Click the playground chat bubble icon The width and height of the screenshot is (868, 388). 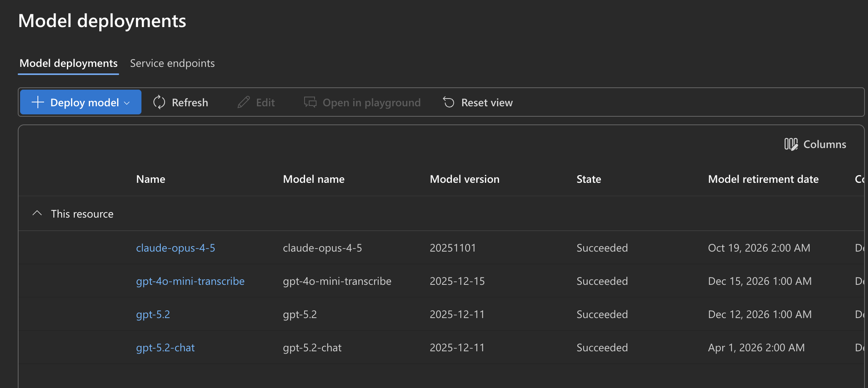[x=310, y=102]
